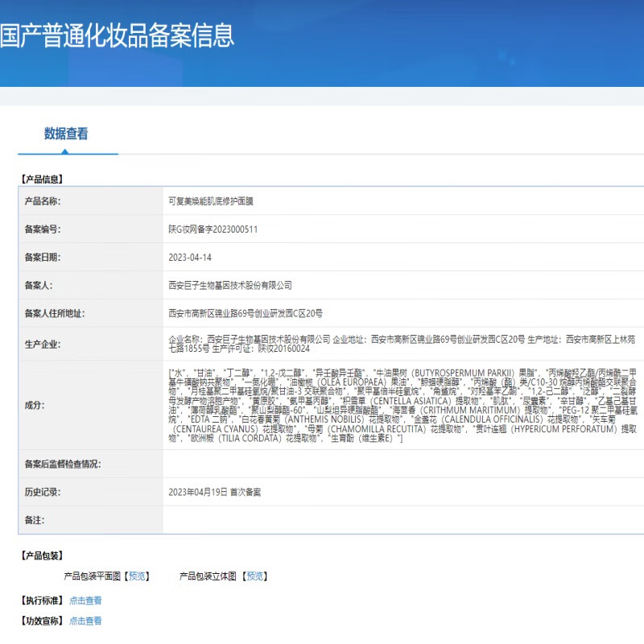This screenshot has width=644, height=644.
Task: Click the 【产品包装】 section header
Action: pos(42,555)
